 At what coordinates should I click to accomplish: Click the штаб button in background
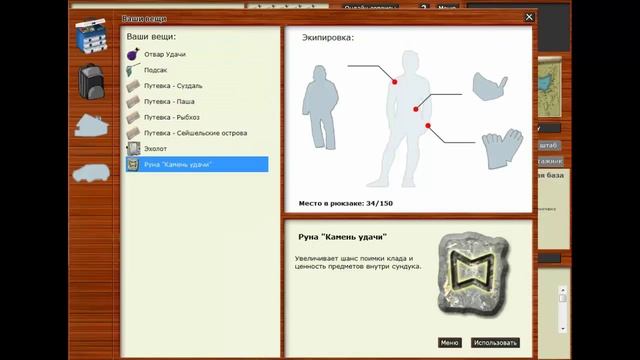549,145
